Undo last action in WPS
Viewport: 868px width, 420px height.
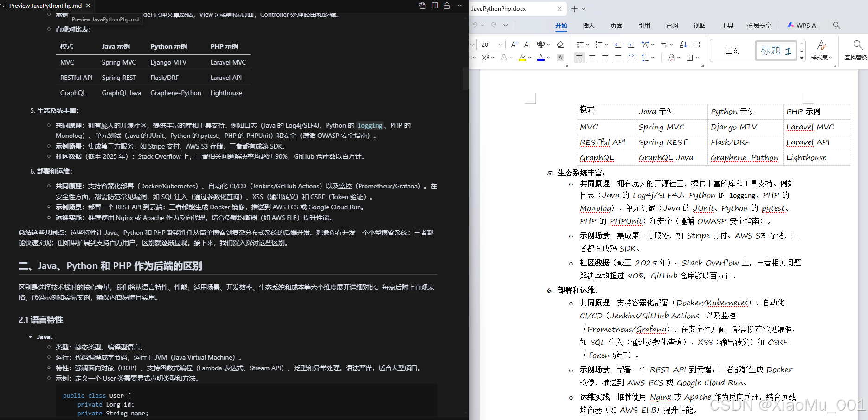[x=475, y=26]
